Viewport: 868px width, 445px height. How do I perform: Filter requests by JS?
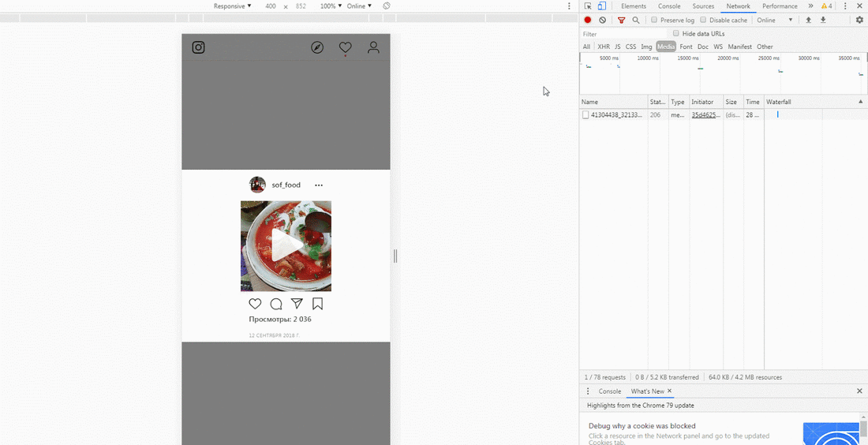point(618,47)
